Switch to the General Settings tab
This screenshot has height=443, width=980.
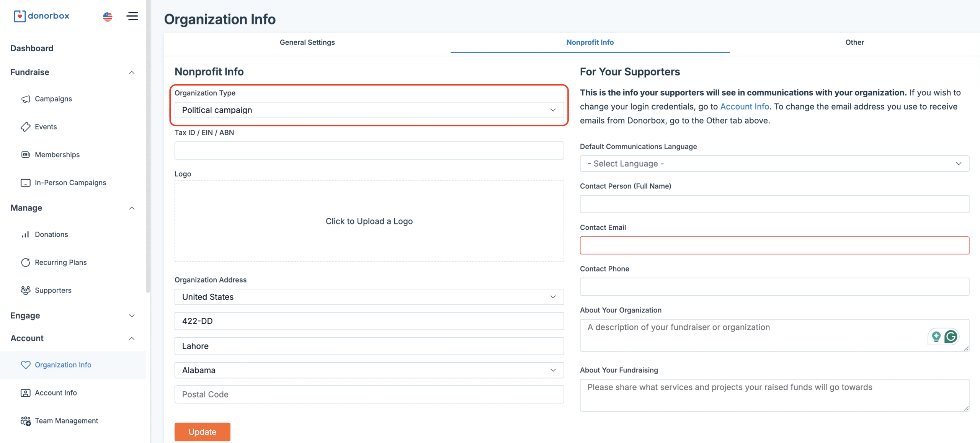click(x=307, y=43)
